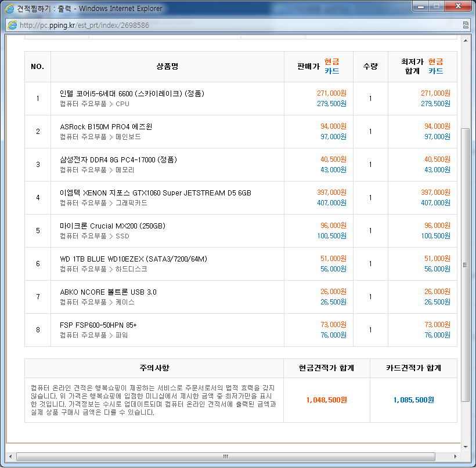This screenshot has height=468, width=476.
Task: Click the cash estimate total 1,048,500원
Action: (327, 400)
